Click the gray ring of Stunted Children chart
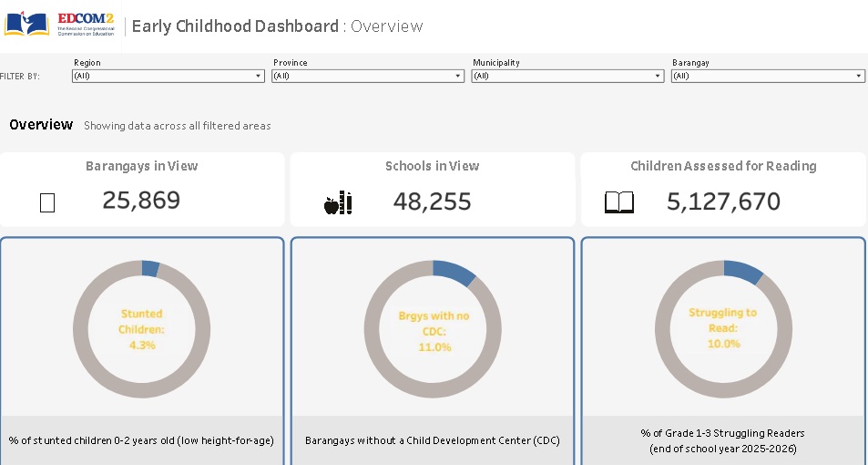 pyautogui.click(x=80, y=330)
